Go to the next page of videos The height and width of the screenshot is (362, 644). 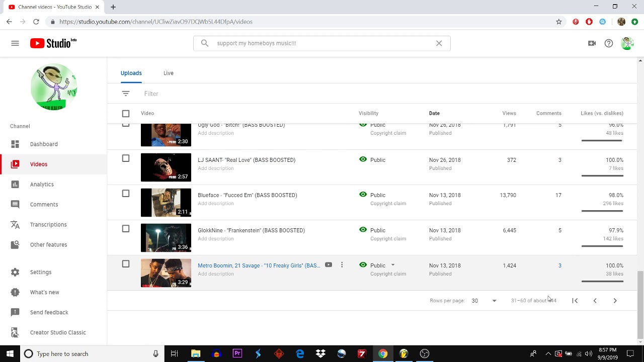[x=615, y=301]
